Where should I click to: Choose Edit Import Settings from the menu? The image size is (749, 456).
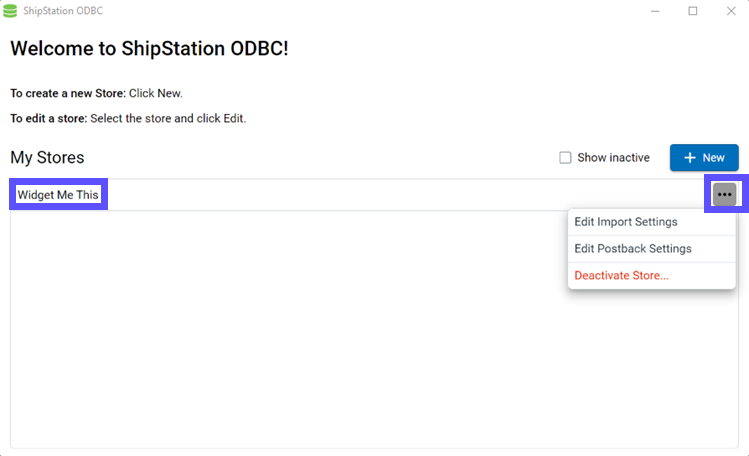652,222
